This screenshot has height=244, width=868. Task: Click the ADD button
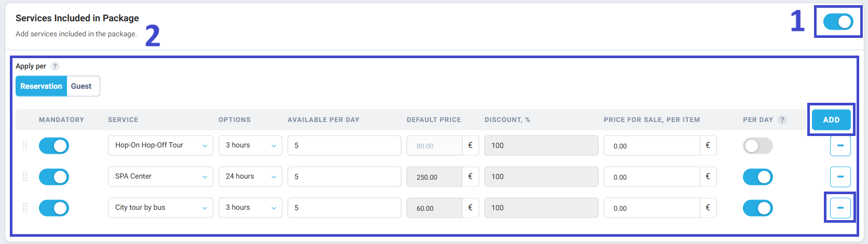pyautogui.click(x=831, y=120)
